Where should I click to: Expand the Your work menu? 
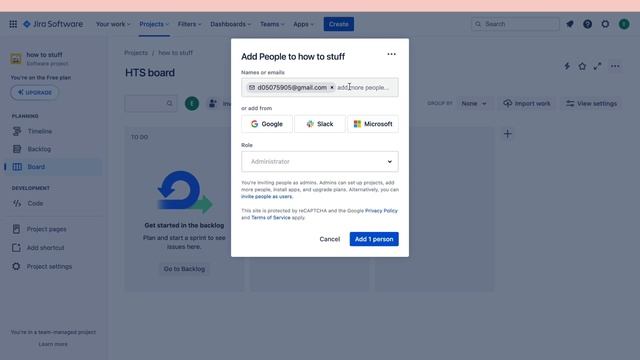pos(113,24)
